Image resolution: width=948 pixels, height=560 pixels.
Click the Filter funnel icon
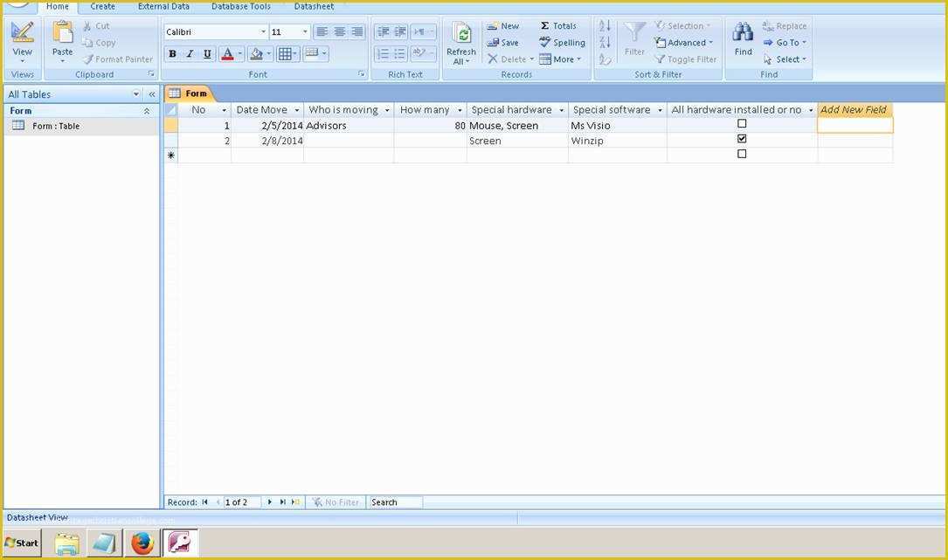(634, 33)
